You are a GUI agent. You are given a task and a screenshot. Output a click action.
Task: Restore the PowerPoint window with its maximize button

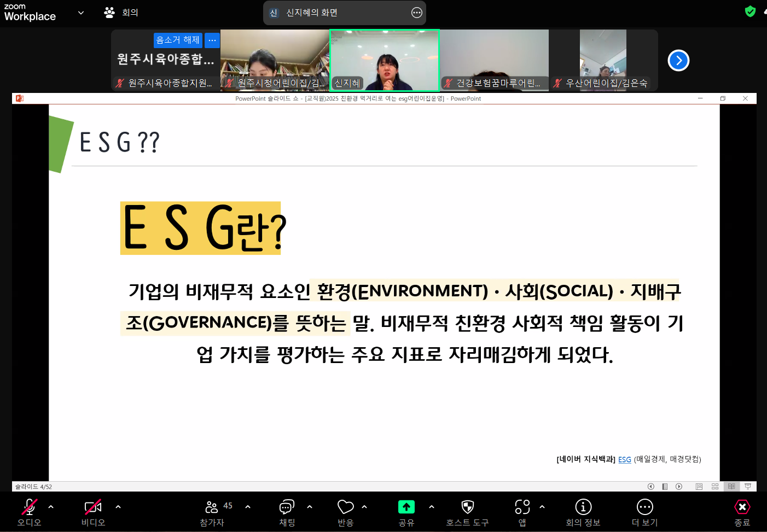coord(723,98)
